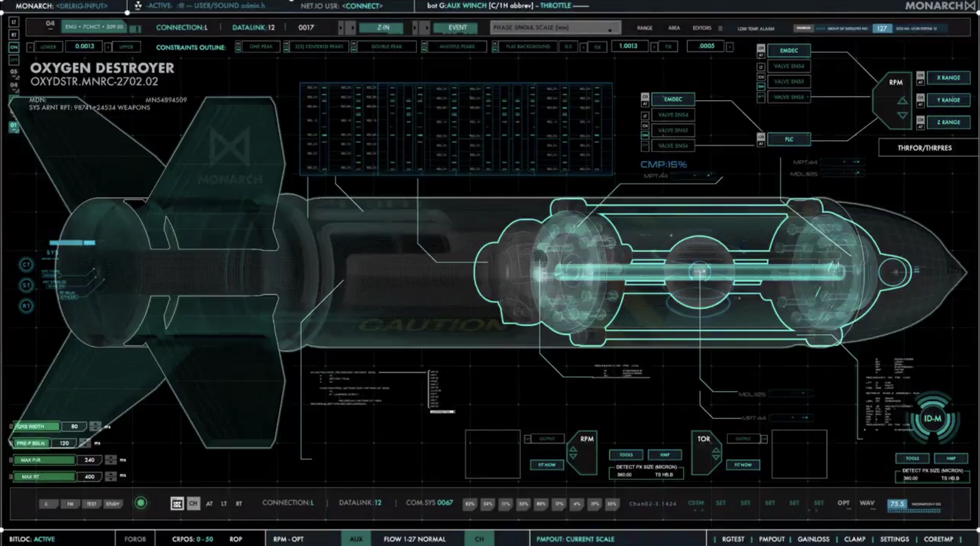Viewport: 980px width, 546px height.
Task: Click the RT circle icon on left
Action: tap(26, 306)
